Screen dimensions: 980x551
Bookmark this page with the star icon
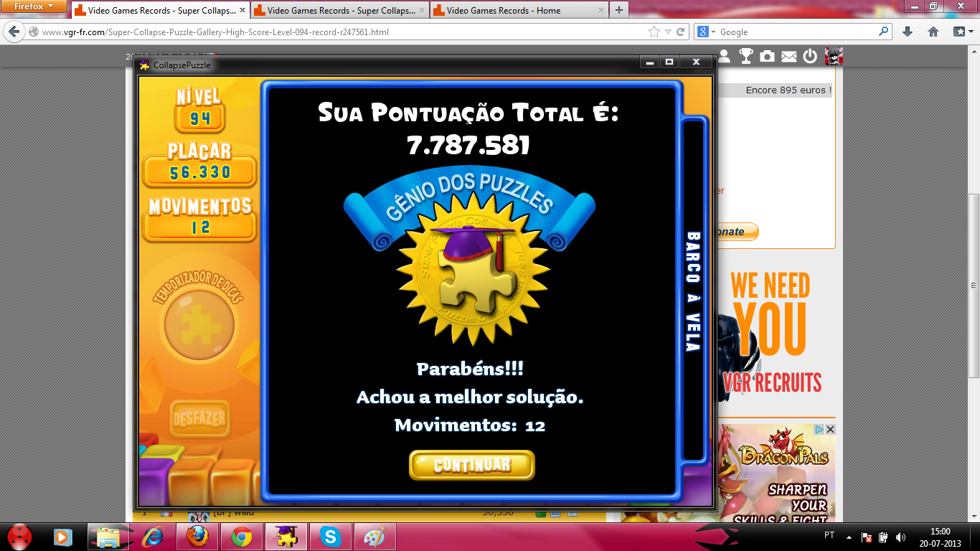(x=654, y=32)
